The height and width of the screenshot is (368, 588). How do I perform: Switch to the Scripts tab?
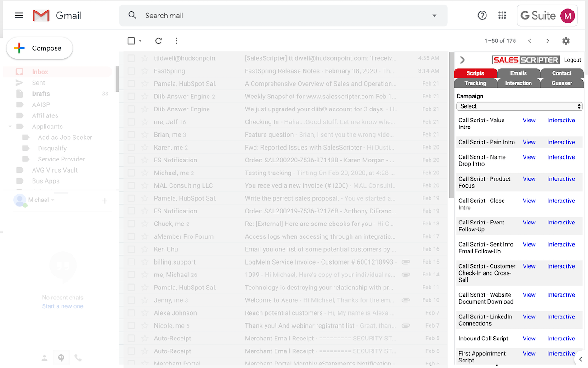click(x=475, y=73)
